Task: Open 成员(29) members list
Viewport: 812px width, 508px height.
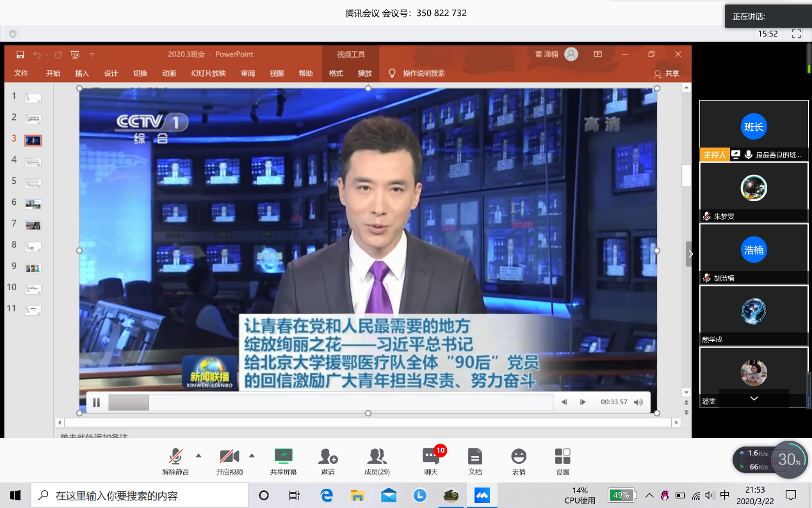Action: [377, 461]
